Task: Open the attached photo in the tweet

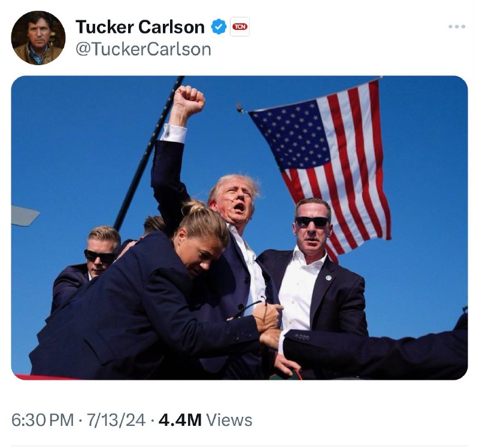Action: pos(239,228)
